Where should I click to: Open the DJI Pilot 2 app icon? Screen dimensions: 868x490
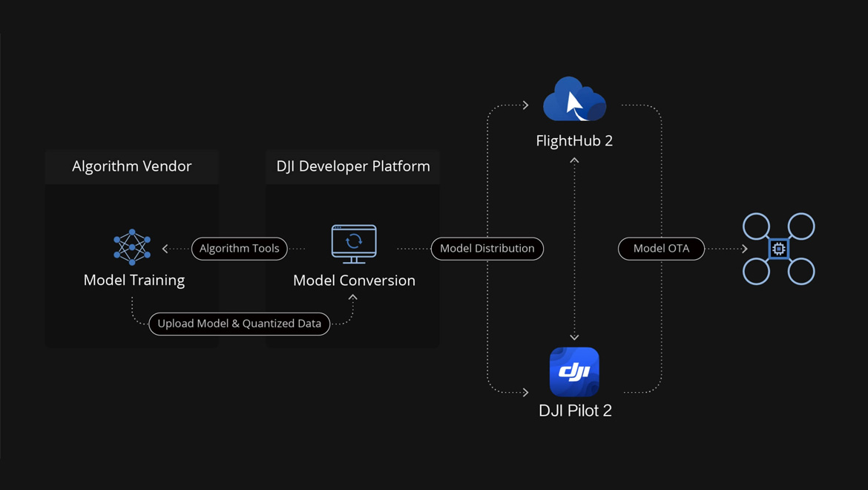pyautogui.click(x=574, y=371)
